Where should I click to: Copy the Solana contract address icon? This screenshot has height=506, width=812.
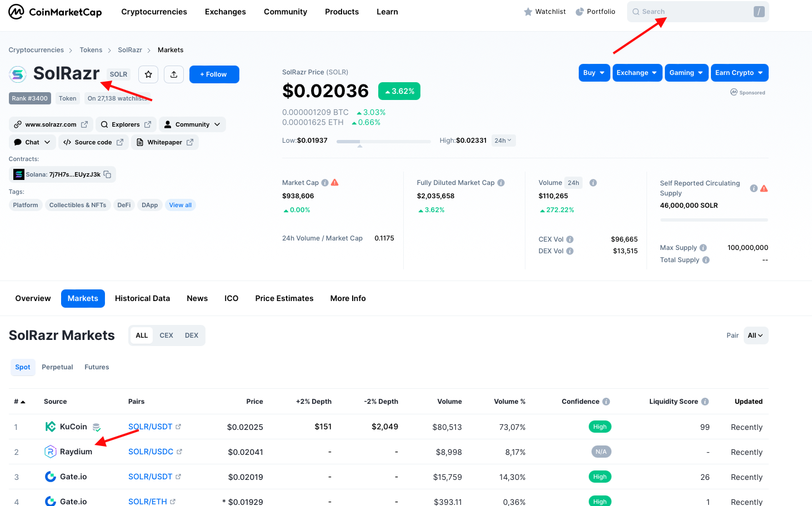pyautogui.click(x=108, y=174)
